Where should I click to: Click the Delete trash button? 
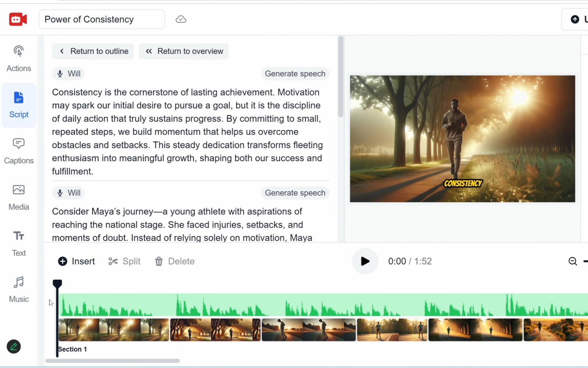(x=175, y=261)
